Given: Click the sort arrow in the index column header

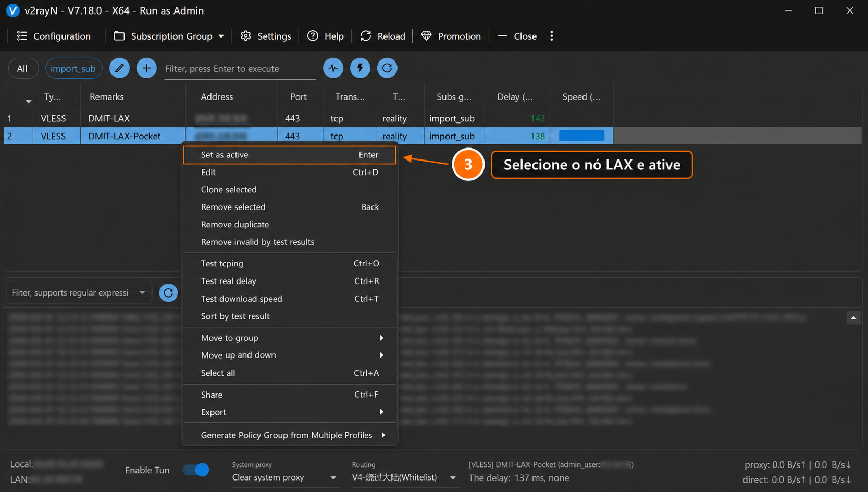Looking at the screenshot, I should (29, 101).
